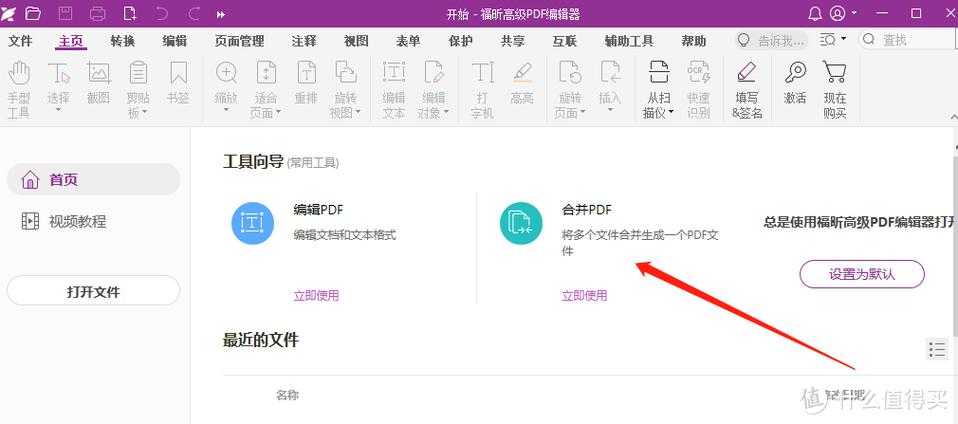958x424 pixels.
Task: Select the Typewriter tool (打字机)
Action: (x=482, y=89)
